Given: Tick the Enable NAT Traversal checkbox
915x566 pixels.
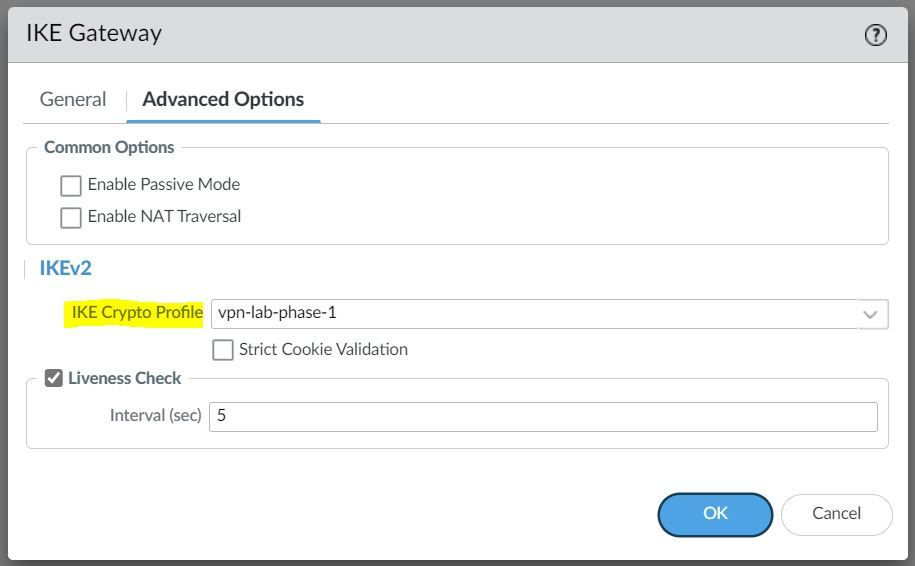Looking at the screenshot, I should coord(71,218).
